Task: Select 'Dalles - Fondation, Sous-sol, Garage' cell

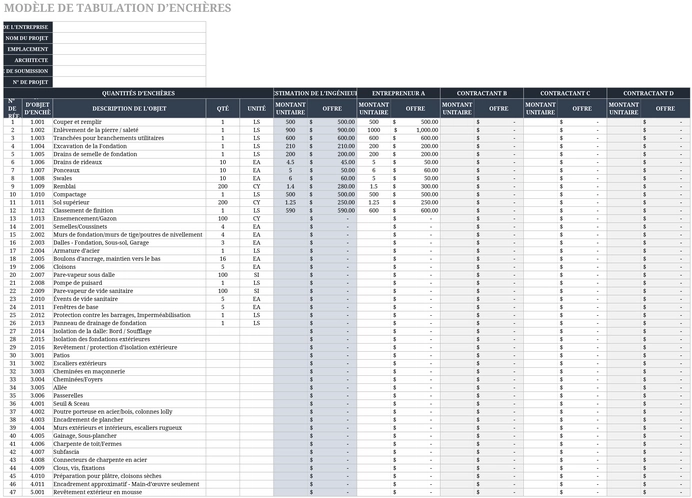Action: coord(129,243)
